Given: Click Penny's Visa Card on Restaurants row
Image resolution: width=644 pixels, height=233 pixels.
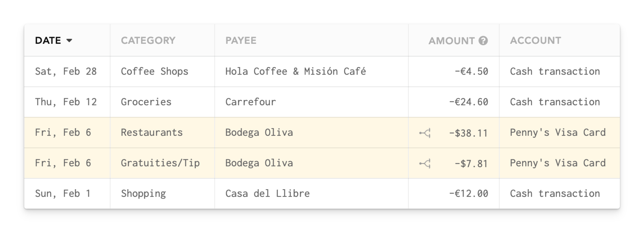Looking at the screenshot, I should [558, 133].
